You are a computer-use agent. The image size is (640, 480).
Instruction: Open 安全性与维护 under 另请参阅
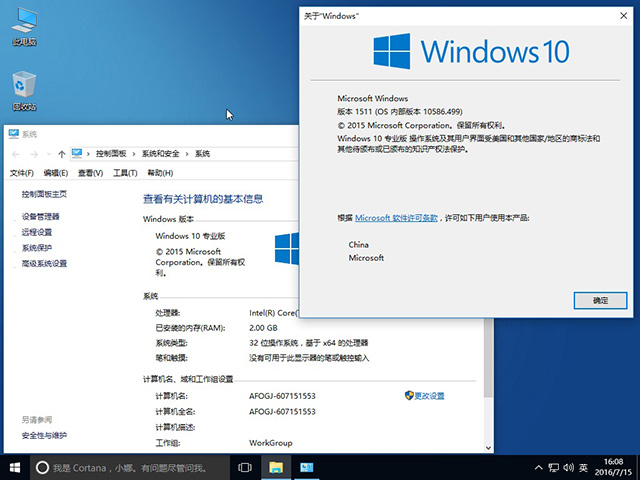pyautogui.click(x=44, y=436)
